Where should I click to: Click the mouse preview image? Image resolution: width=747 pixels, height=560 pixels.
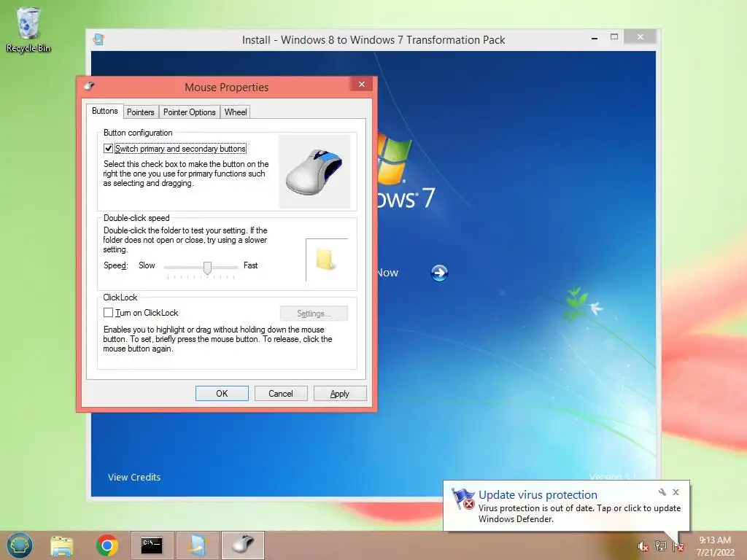[x=314, y=171]
